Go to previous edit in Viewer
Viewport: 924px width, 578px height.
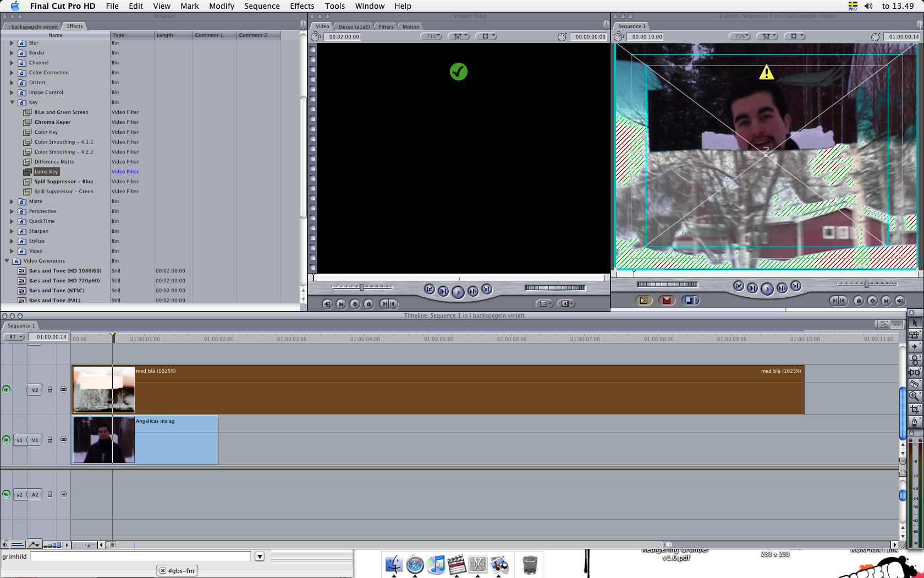(430, 289)
